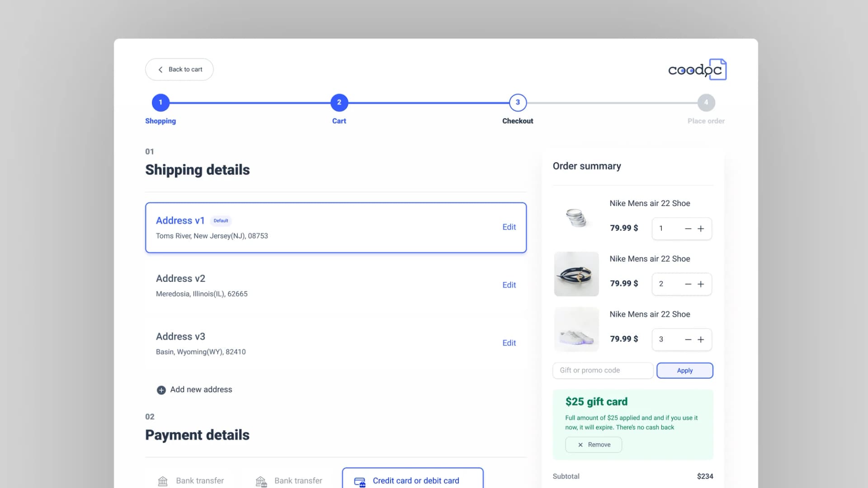
Task: Click the 'Subtotal' label
Action: pyautogui.click(x=566, y=476)
